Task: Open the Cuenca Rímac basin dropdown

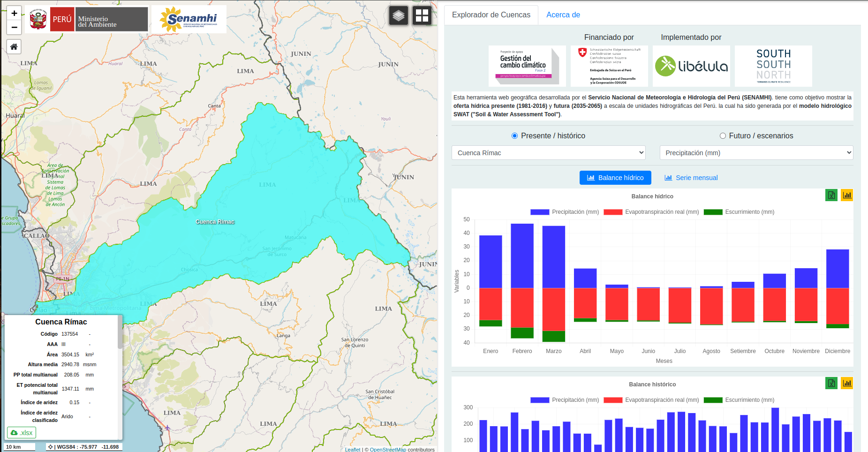Action: coord(548,153)
